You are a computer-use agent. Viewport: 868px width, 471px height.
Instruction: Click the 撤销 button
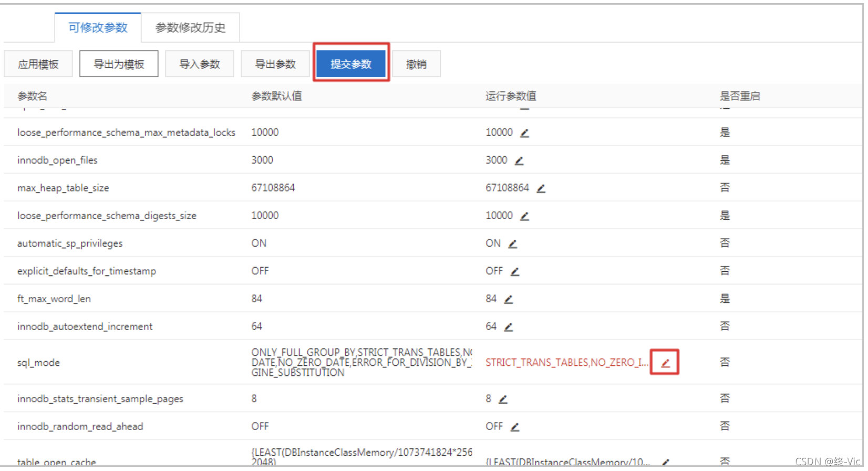click(x=416, y=64)
